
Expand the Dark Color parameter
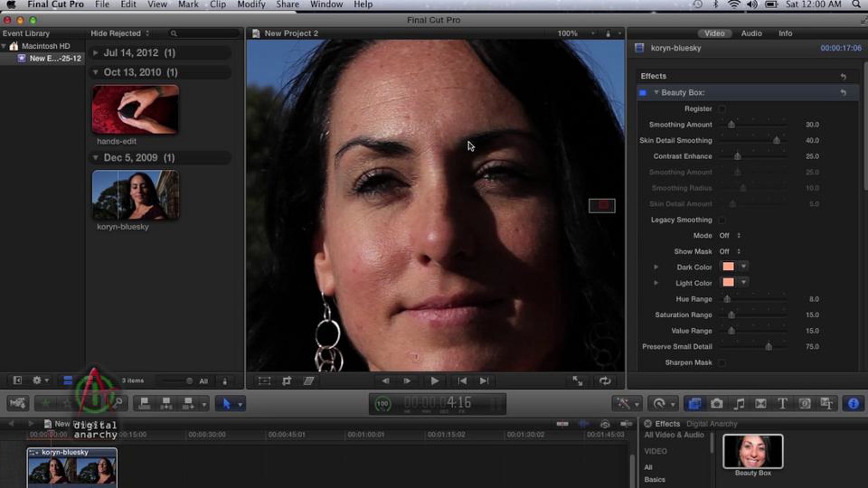pyautogui.click(x=656, y=267)
